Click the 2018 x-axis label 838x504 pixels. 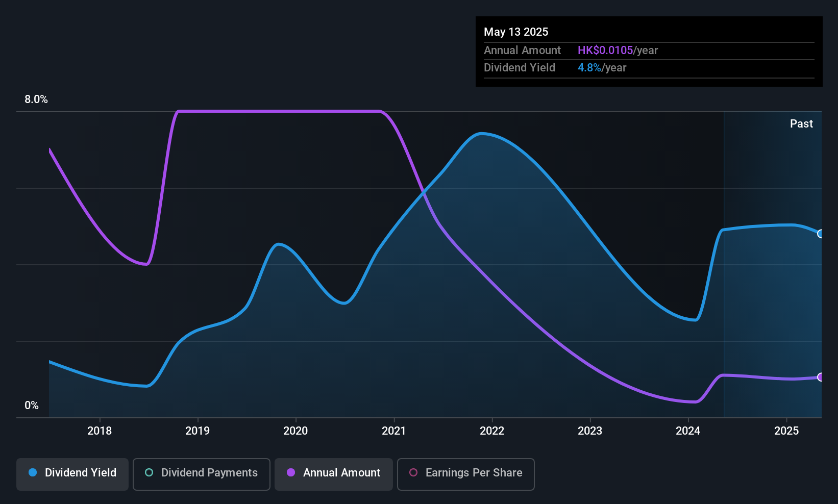point(100,431)
